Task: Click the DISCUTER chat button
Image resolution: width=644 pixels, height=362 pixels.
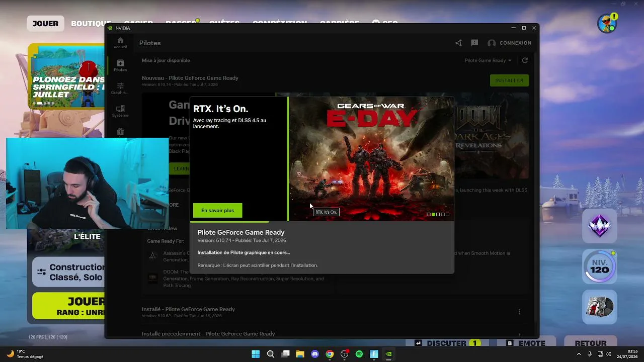Action: click(447, 343)
